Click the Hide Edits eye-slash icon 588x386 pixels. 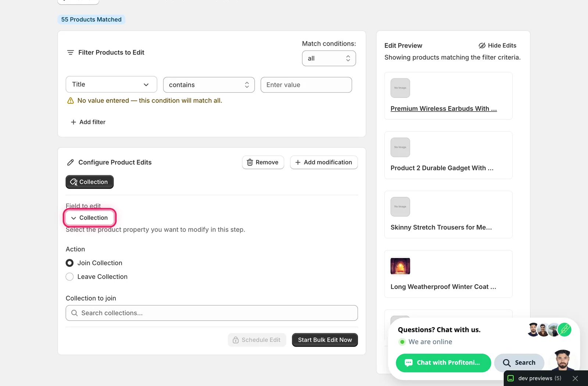coord(482,46)
